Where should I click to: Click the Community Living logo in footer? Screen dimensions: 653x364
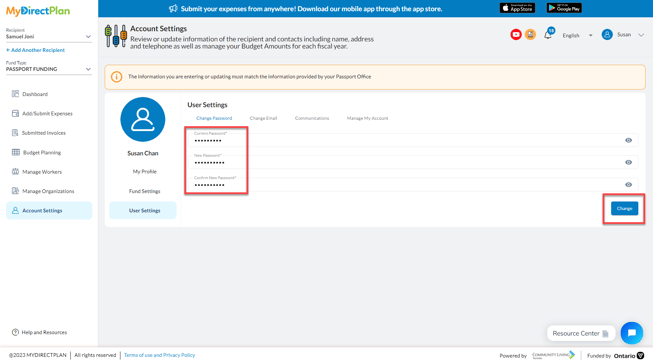553,355
